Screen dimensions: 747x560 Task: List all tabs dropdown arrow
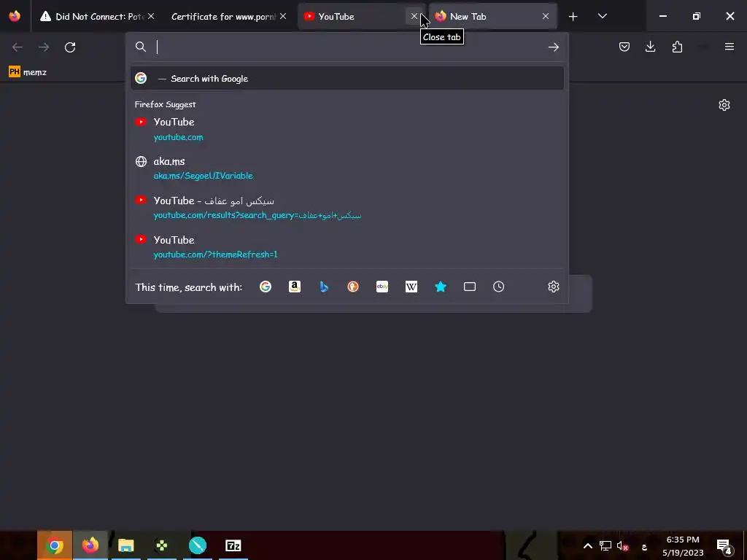click(x=602, y=17)
